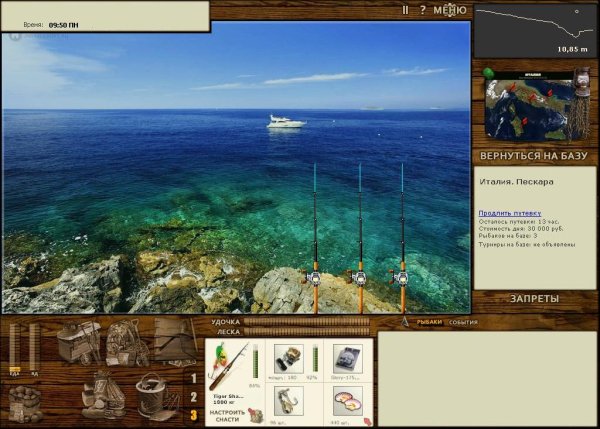The width and height of the screenshot is (600, 429).
Task: Select tackle slot 1
Action: (194, 378)
